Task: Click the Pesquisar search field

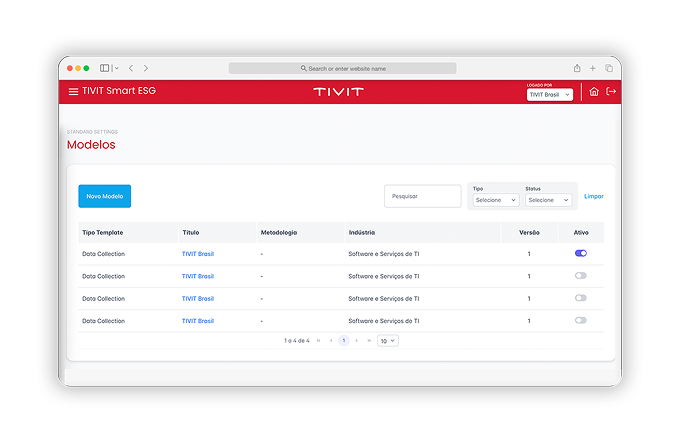Action: [422, 196]
